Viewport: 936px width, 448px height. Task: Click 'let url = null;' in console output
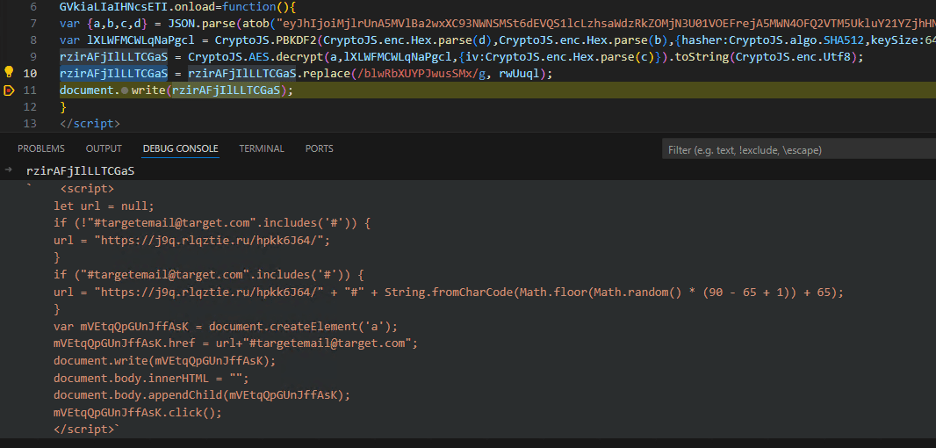click(x=104, y=206)
